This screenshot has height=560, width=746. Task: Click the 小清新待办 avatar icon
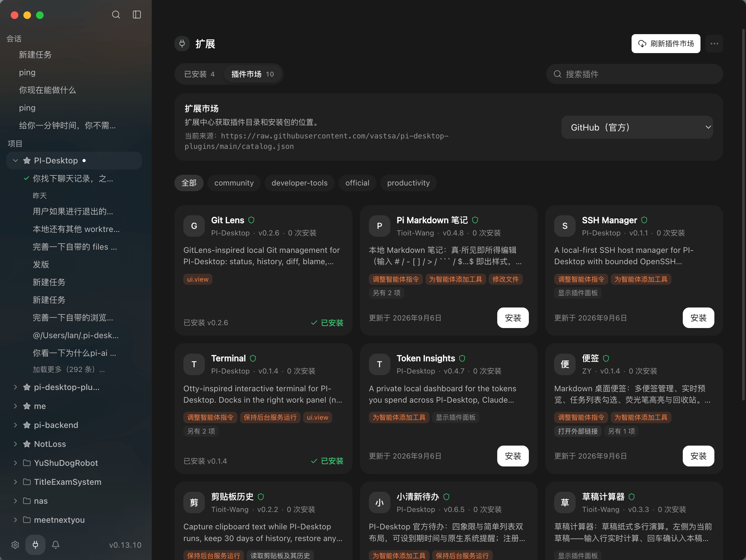[x=379, y=502]
